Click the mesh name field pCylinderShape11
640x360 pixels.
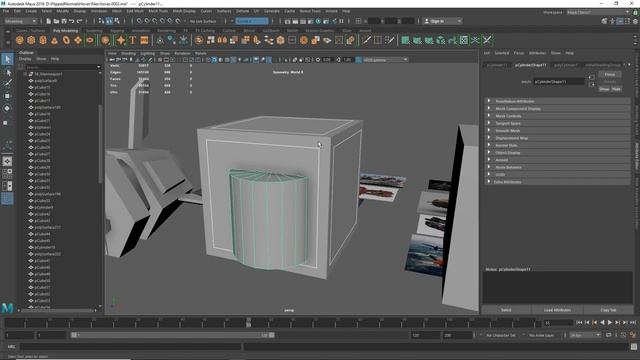coord(559,82)
